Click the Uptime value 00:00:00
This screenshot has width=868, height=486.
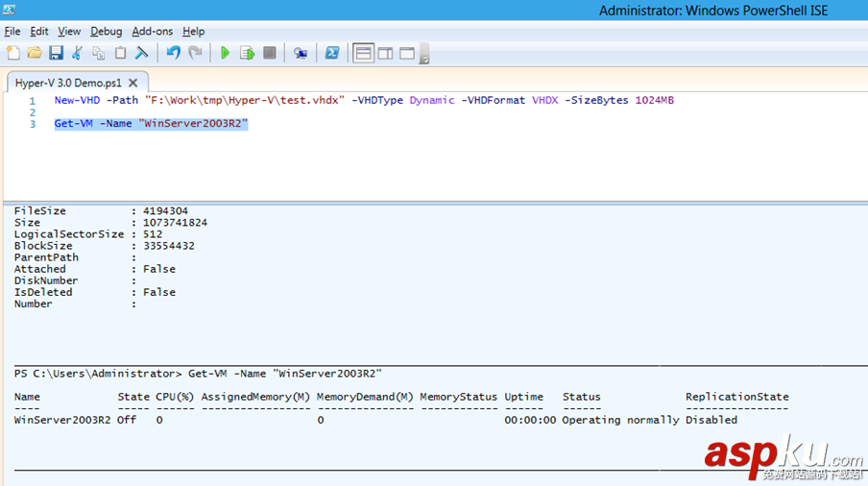(x=530, y=420)
